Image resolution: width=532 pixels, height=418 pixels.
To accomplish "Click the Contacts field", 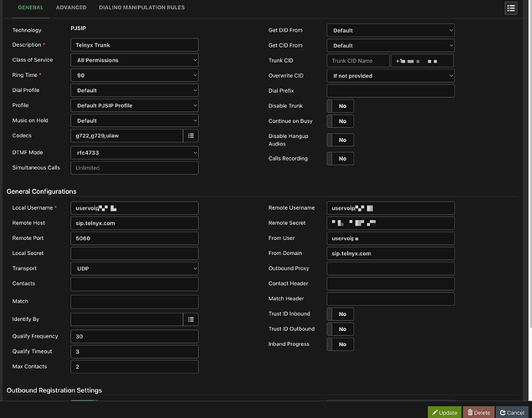I will point(135,284).
